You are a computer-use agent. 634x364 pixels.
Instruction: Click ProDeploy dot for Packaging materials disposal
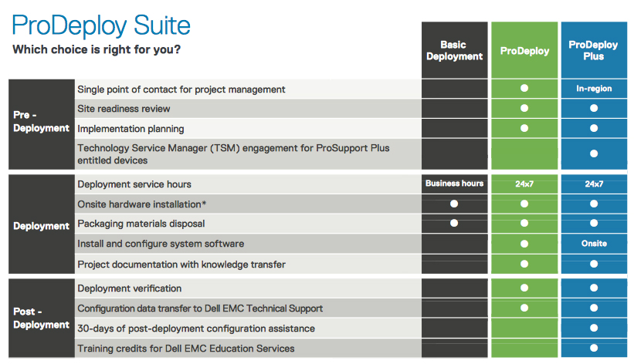tap(524, 223)
